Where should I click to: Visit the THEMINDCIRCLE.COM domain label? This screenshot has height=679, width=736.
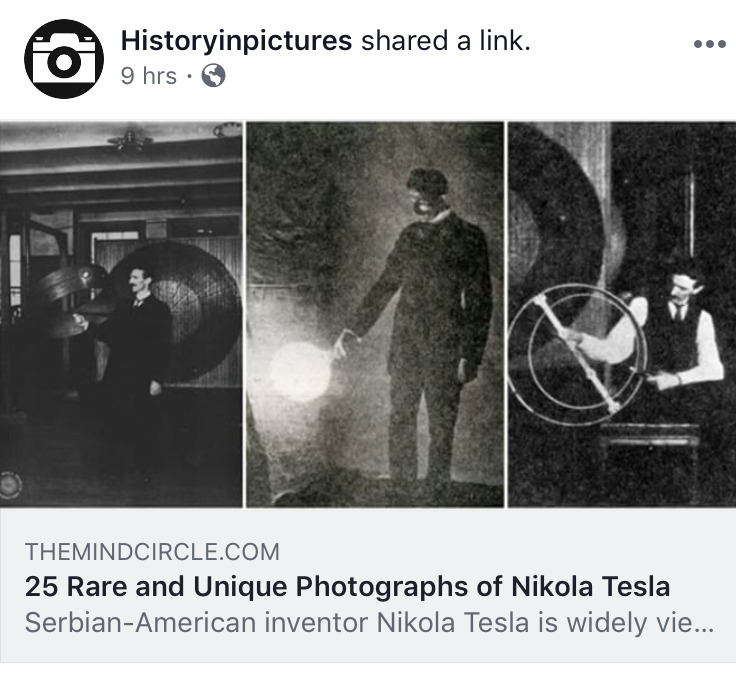coord(152,551)
